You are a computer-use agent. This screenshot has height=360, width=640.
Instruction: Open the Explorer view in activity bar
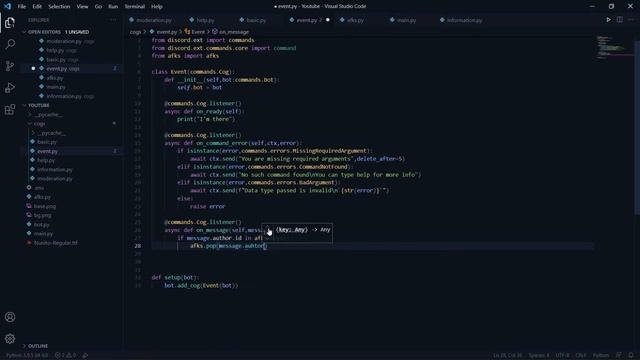tap(10, 22)
